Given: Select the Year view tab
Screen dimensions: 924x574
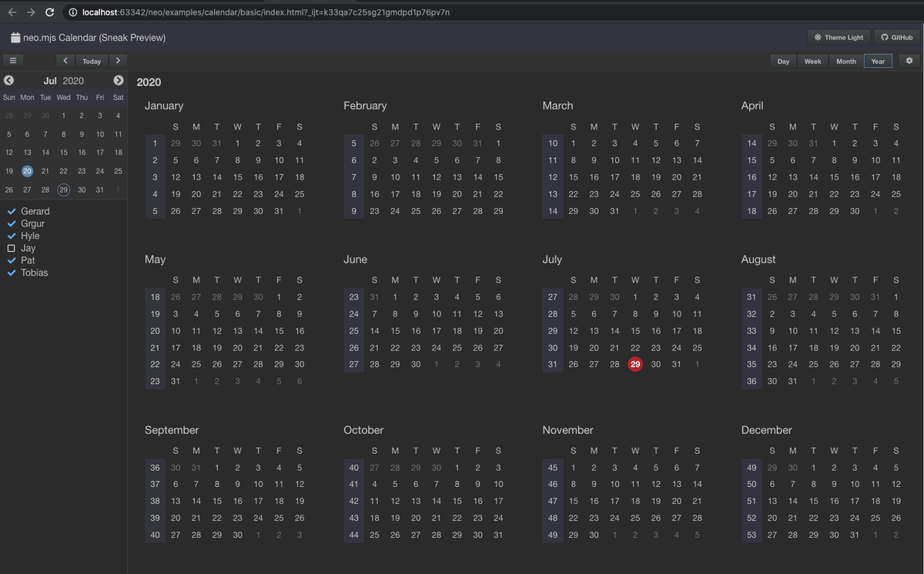Looking at the screenshot, I should coord(878,61).
